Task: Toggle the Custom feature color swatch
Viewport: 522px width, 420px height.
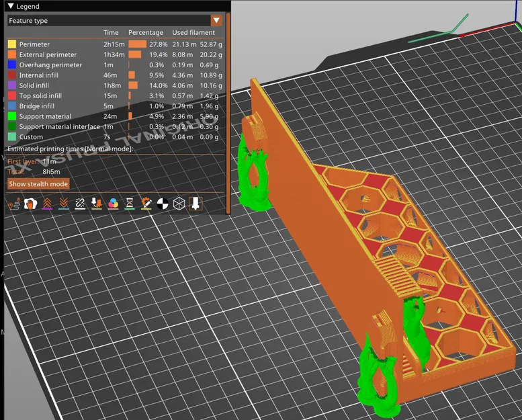Action: pos(12,137)
